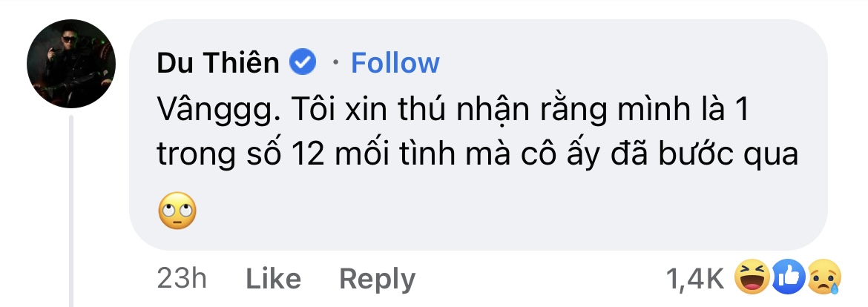868x307 pixels.
Task: Click the blue thumbs-up reaction icon
Action: pos(788,276)
